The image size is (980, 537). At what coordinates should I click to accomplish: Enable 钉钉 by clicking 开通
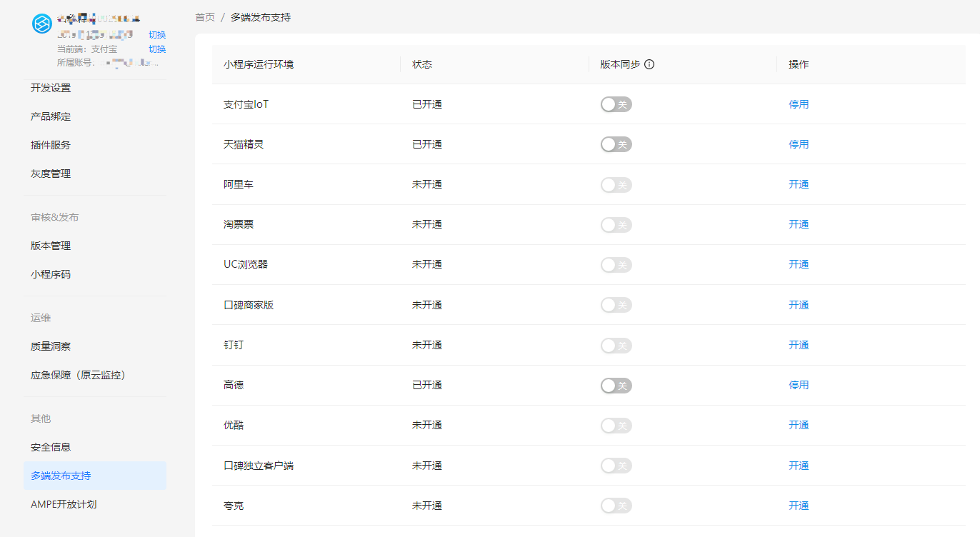tap(799, 345)
